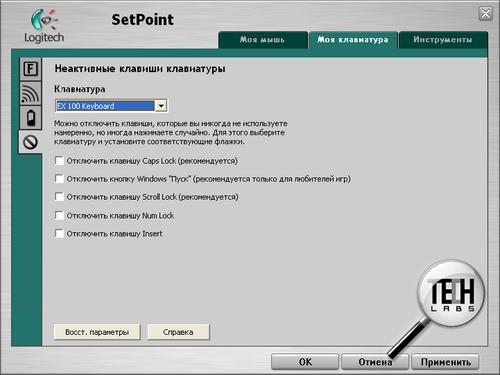The image size is (500, 375).
Task: Open the Инструменты tab
Action: pyautogui.click(x=443, y=40)
